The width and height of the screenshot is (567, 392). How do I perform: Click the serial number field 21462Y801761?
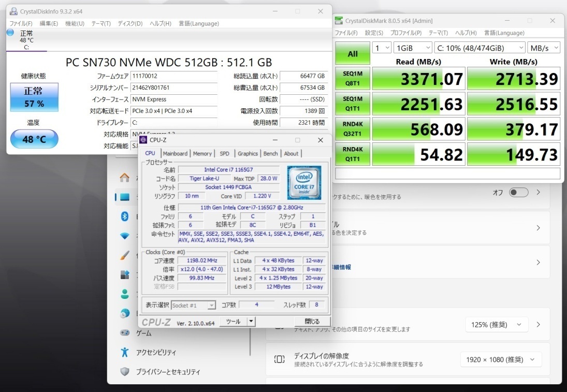174,88
